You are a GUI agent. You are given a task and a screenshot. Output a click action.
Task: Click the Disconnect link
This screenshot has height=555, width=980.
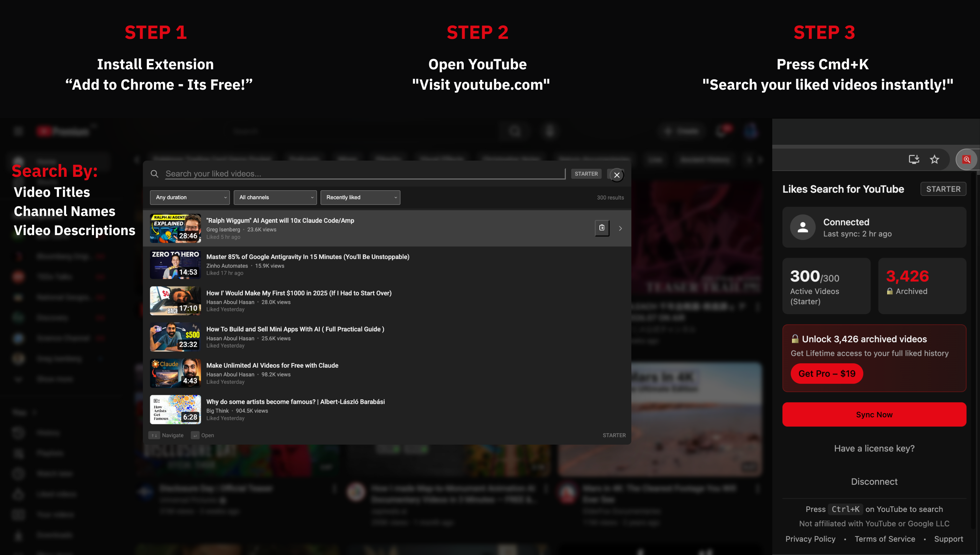(x=874, y=481)
